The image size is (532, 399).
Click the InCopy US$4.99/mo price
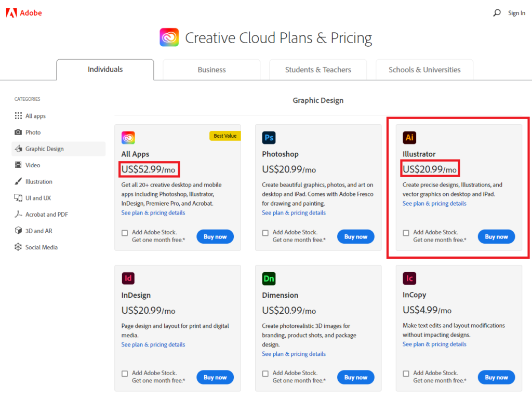coord(427,310)
